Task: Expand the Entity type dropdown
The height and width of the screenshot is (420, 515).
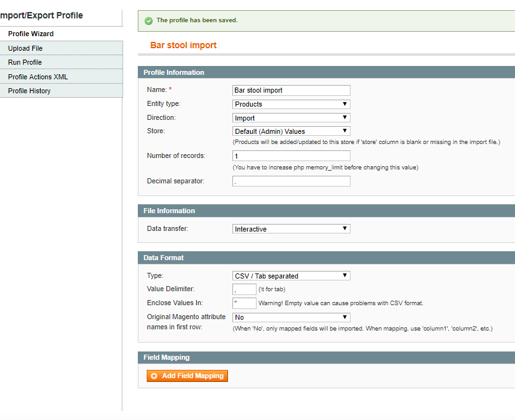Action: pos(291,104)
